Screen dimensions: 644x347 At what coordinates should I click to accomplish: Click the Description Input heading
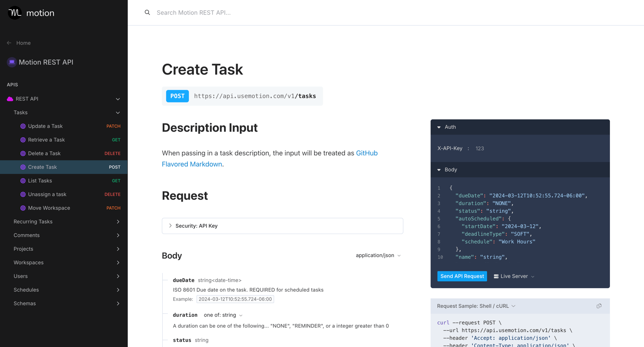(210, 127)
